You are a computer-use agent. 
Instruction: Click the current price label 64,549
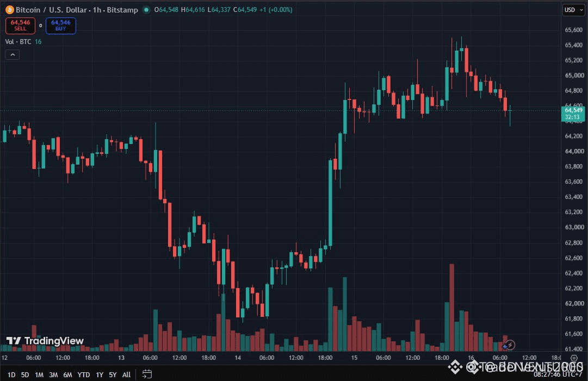573,114
